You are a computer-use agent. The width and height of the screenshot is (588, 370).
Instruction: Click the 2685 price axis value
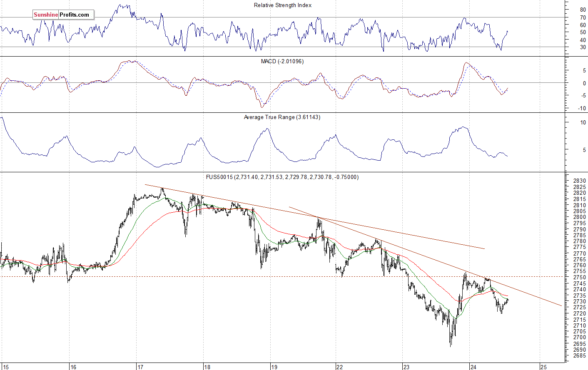coord(579,356)
